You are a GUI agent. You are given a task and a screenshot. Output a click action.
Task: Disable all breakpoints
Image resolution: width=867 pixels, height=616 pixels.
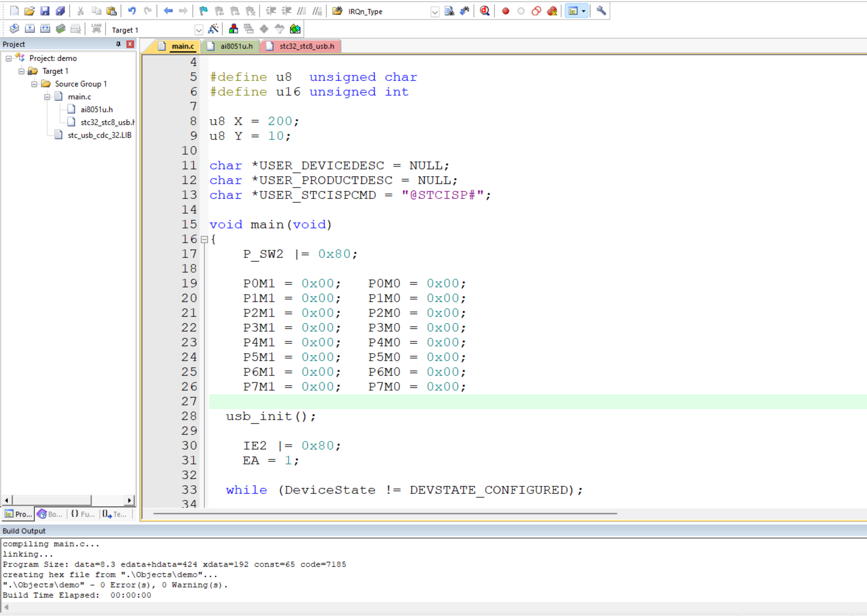tap(536, 11)
